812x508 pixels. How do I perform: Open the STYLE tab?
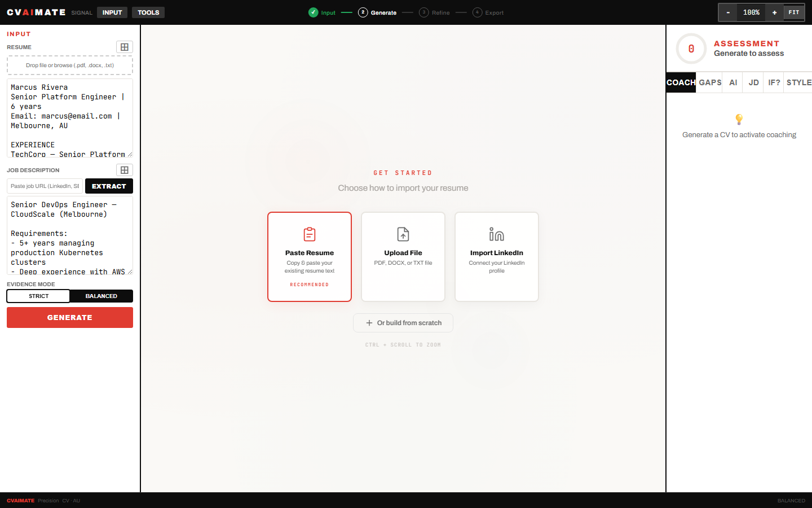(x=798, y=82)
